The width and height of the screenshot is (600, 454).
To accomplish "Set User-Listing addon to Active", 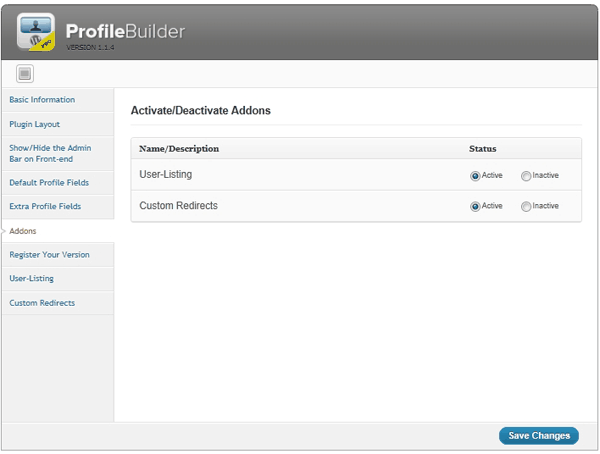I will (475, 176).
